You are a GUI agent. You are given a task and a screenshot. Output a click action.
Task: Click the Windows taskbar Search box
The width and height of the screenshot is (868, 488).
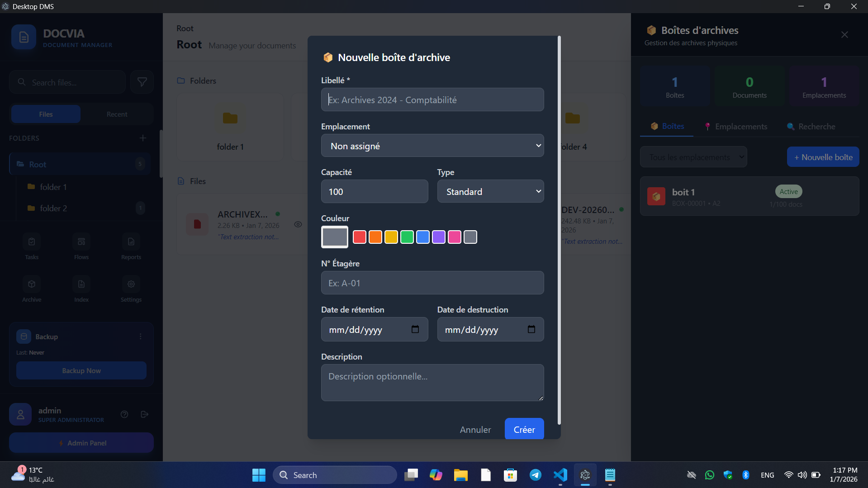tap(335, 475)
